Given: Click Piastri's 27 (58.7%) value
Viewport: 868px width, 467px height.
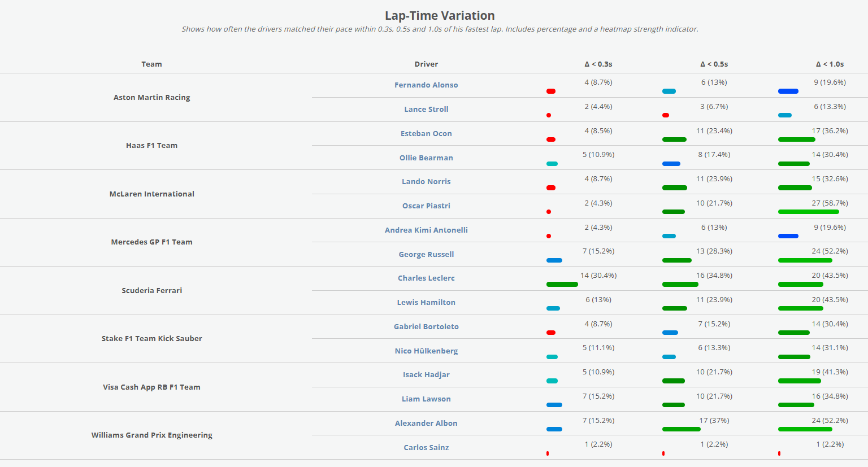Looking at the screenshot, I should pos(830,203).
